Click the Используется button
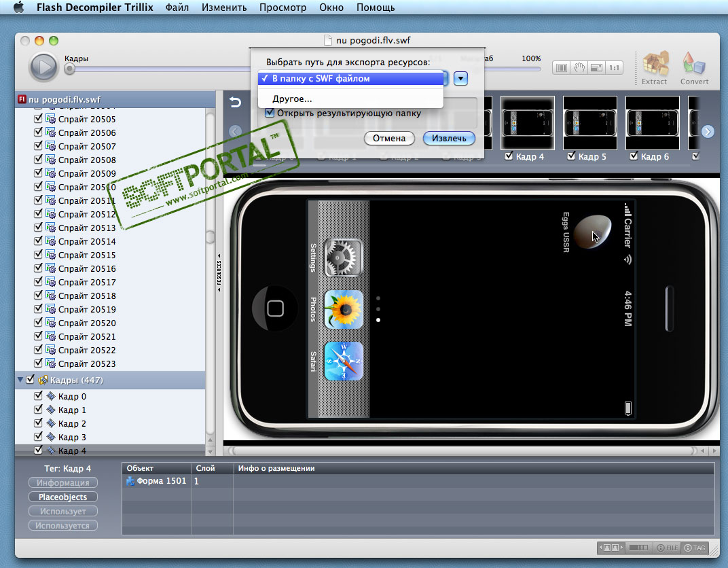 [x=62, y=526]
